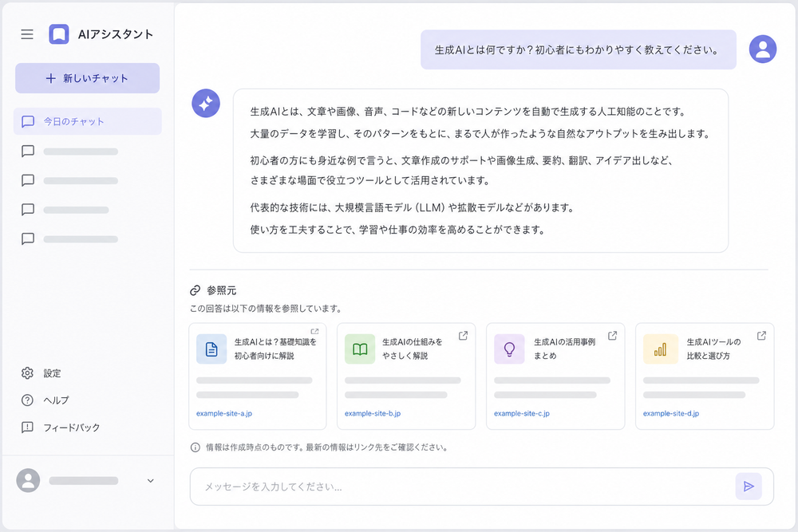Click title 生成AIツールの比較と選び方

tap(713, 349)
